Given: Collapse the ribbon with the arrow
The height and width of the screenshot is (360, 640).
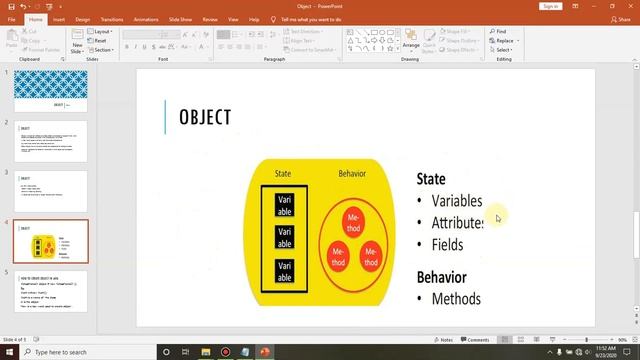Looking at the screenshot, I should [635, 60].
